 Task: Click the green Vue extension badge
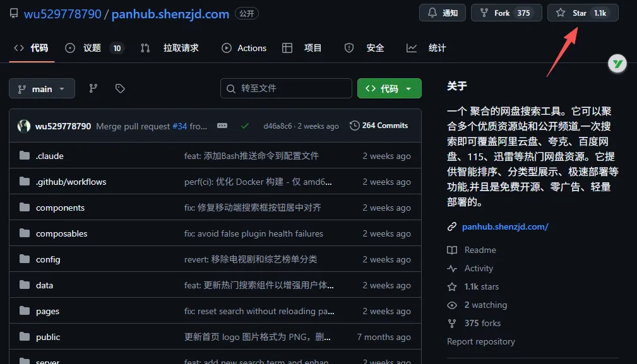tap(617, 64)
